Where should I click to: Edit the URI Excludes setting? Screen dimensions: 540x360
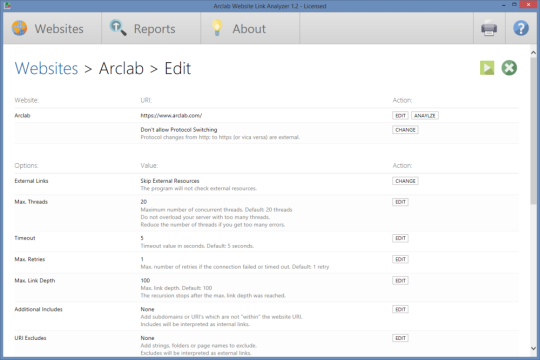[400, 338]
